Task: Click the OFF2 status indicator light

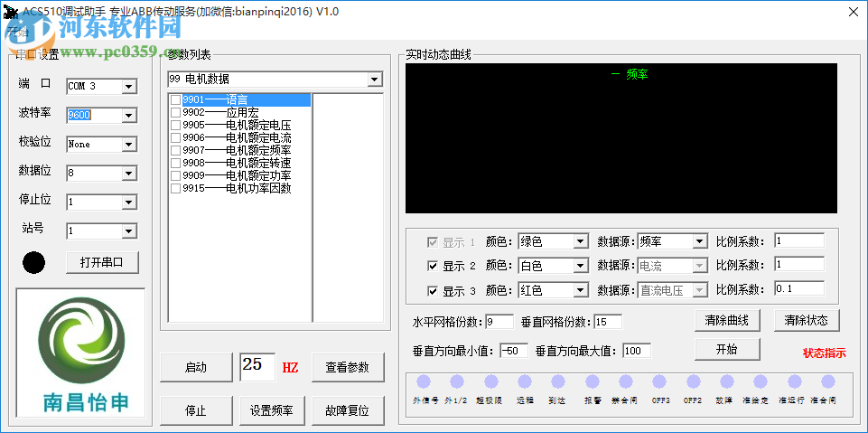Action: pyautogui.click(x=694, y=381)
